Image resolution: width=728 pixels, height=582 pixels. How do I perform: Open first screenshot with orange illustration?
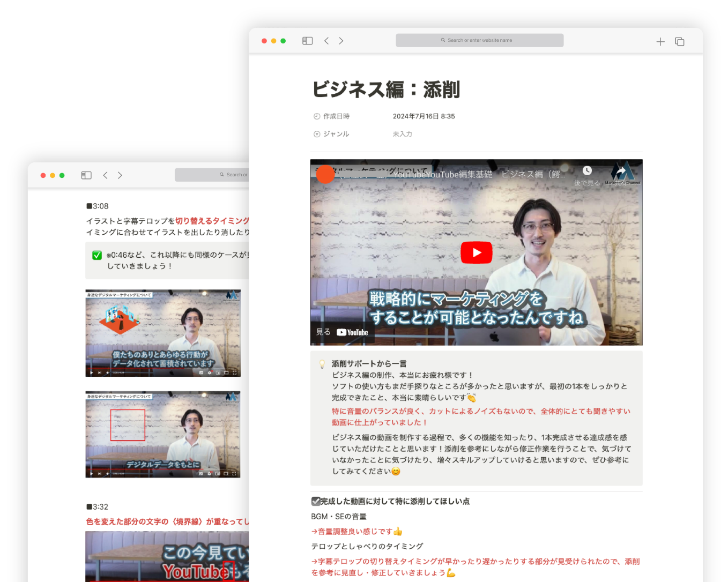point(163,333)
